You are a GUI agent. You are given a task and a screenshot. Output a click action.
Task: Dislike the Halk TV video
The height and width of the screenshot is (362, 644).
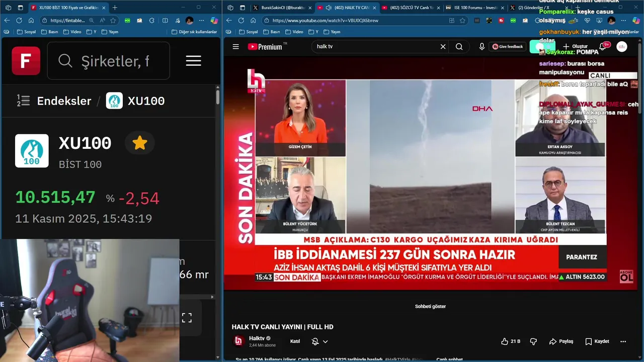tap(533, 341)
